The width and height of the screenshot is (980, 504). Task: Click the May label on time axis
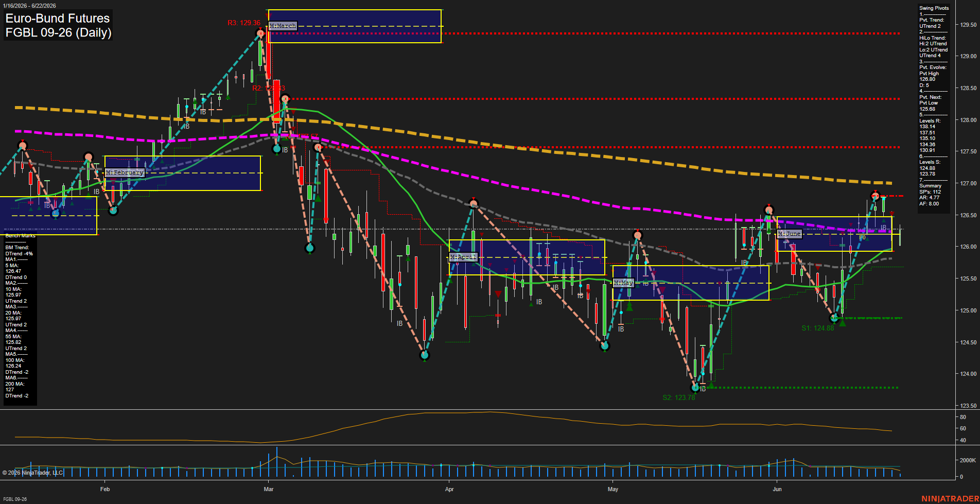coord(612,489)
